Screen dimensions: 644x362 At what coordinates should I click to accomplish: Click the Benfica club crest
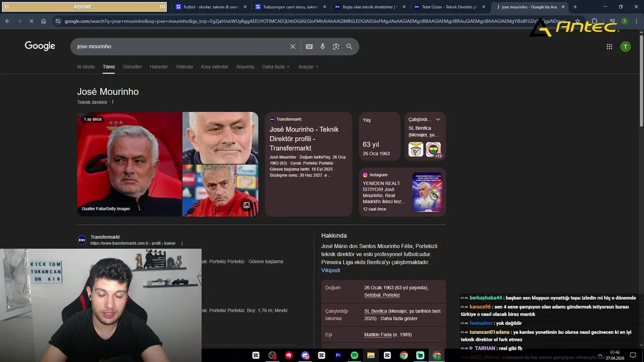[416, 149]
